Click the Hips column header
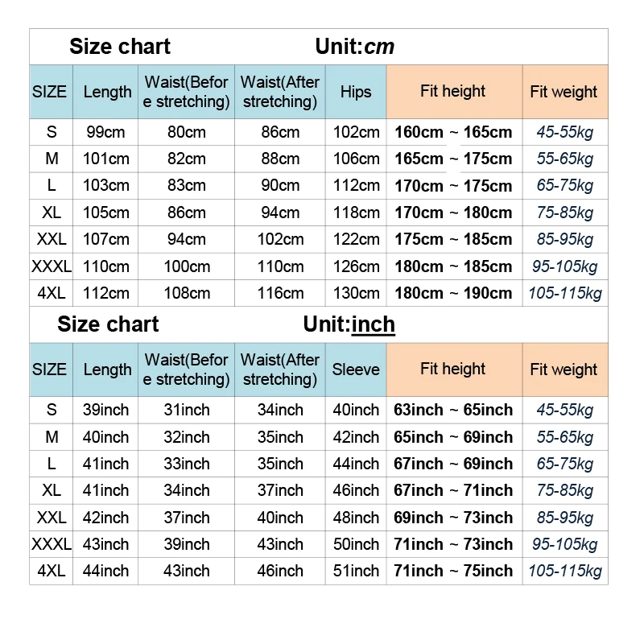 (x=356, y=92)
